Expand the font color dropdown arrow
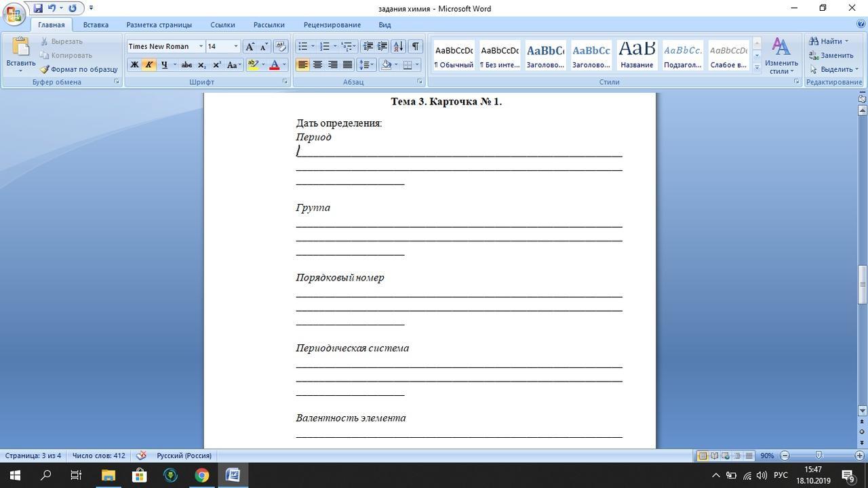 point(284,65)
